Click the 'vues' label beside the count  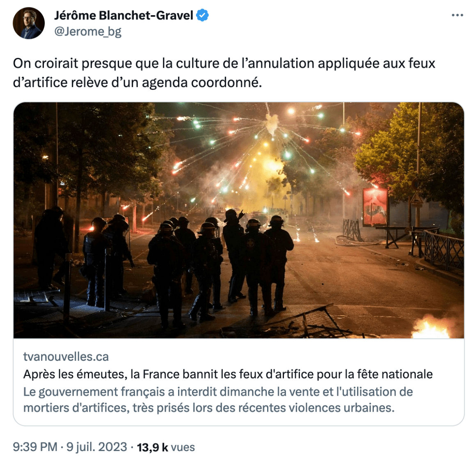point(183,447)
